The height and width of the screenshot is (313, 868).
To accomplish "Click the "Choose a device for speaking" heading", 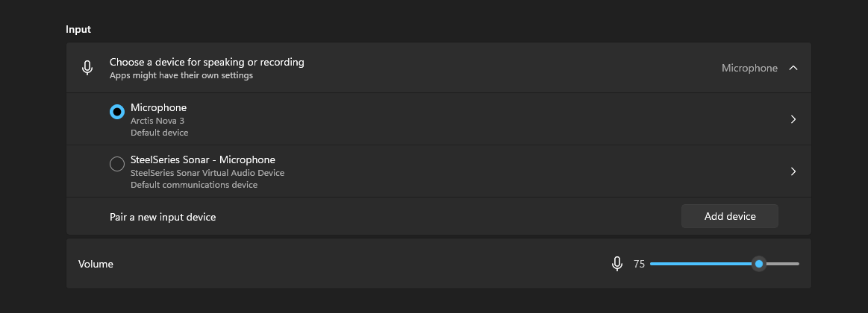I will click(x=207, y=63).
